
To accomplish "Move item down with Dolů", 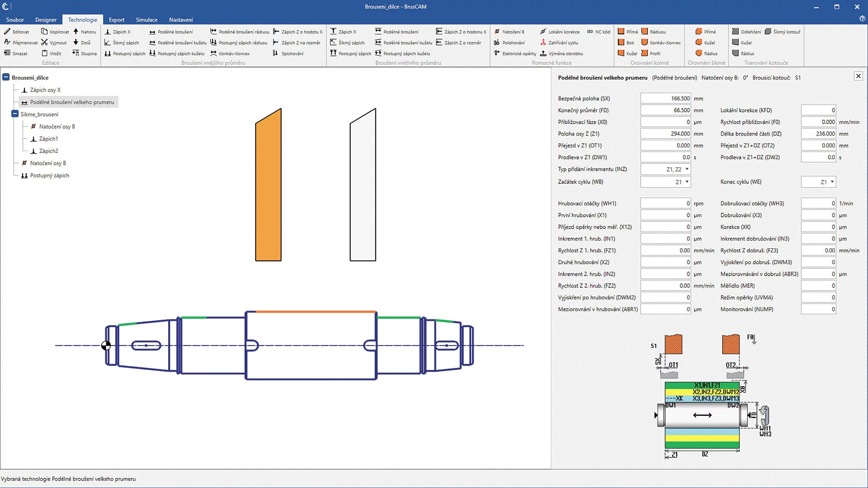I will pos(82,42).
